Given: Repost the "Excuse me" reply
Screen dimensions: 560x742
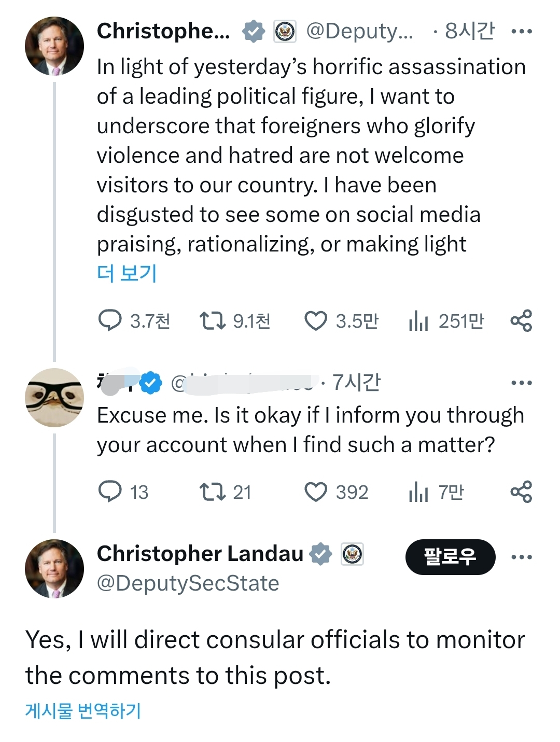Looking at the screenshot, I should (213, 492).
